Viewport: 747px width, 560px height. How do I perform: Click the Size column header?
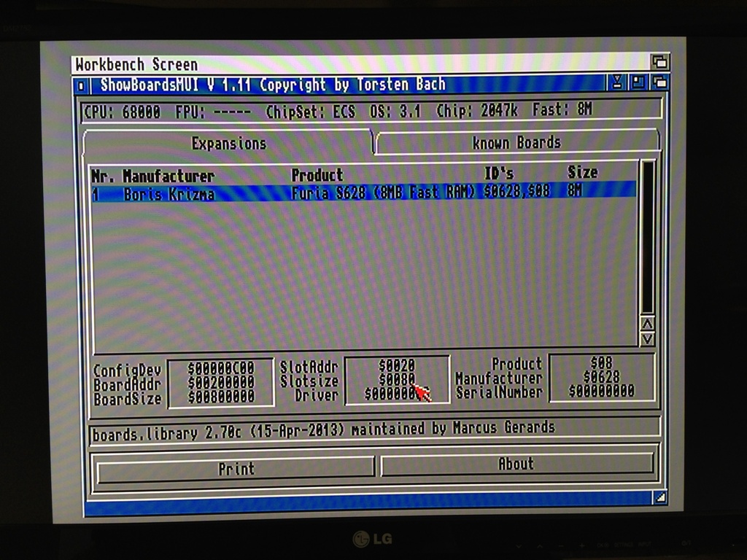(x=582, y=172)
